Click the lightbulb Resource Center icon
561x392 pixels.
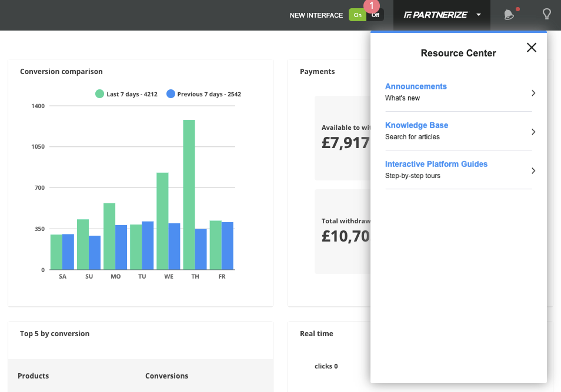pos(546,14)
